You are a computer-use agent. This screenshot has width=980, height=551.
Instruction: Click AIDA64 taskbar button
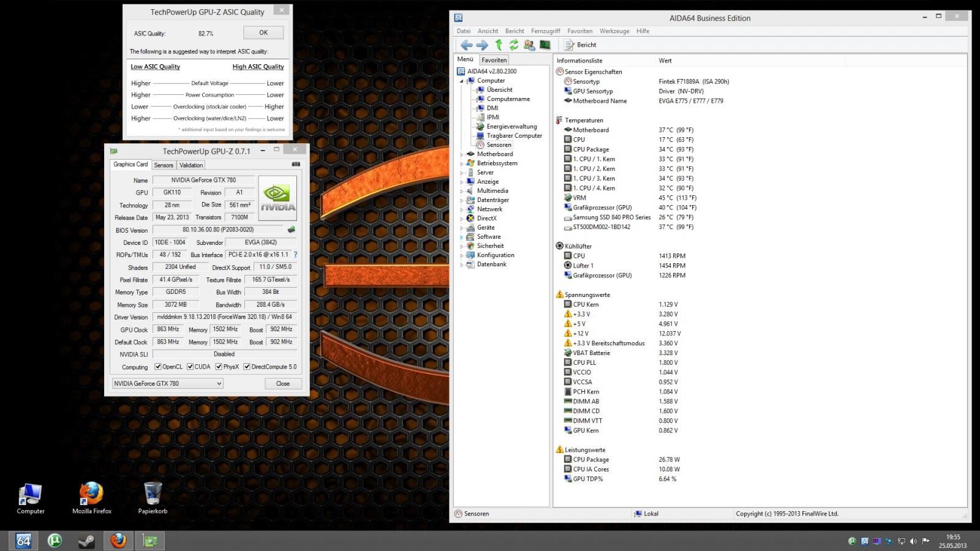pos(23,541)
